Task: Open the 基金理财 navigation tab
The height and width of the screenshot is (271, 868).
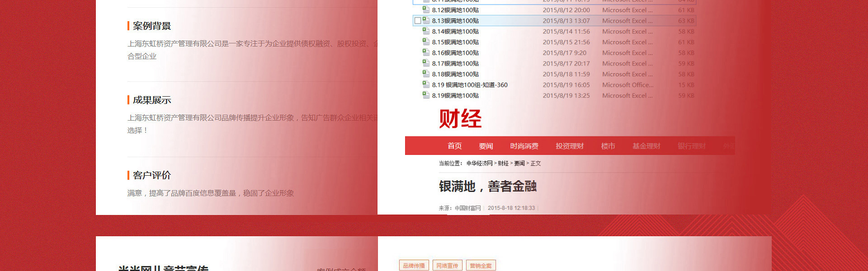Action: (646, 146)
